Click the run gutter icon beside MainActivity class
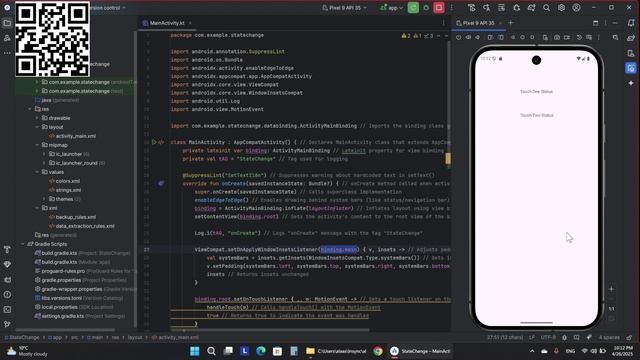The height and width of the screenshot is (360, 640). tap(154, 142)
